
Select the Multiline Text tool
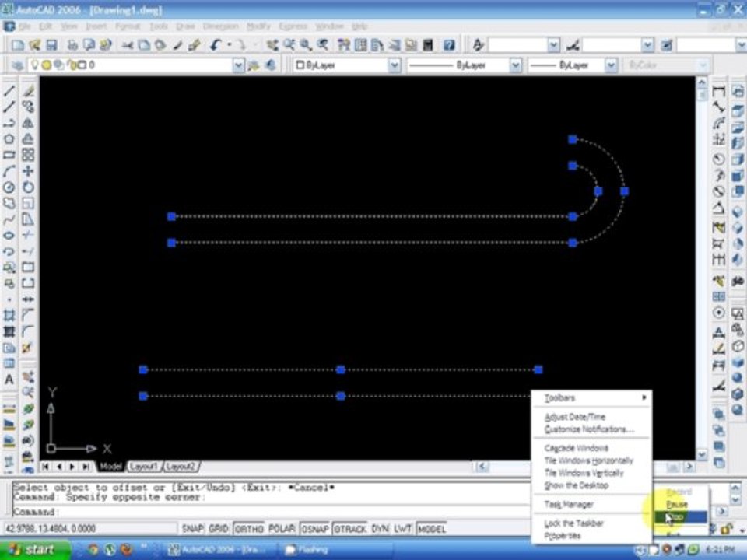coord(9,380)
